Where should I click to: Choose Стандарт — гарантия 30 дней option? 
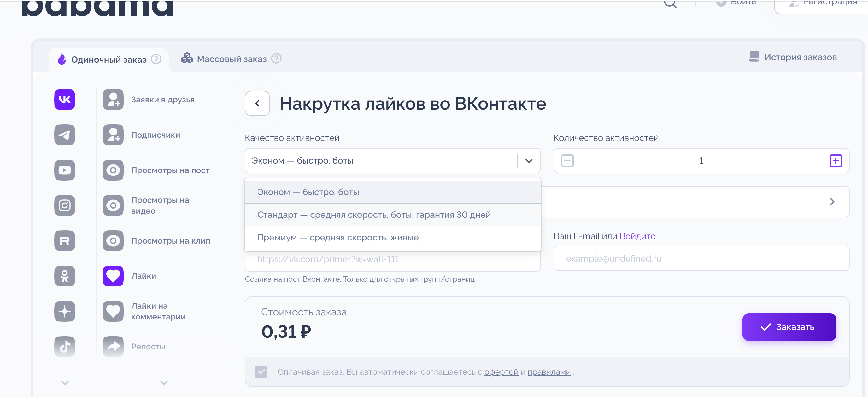tap(393, 215)
